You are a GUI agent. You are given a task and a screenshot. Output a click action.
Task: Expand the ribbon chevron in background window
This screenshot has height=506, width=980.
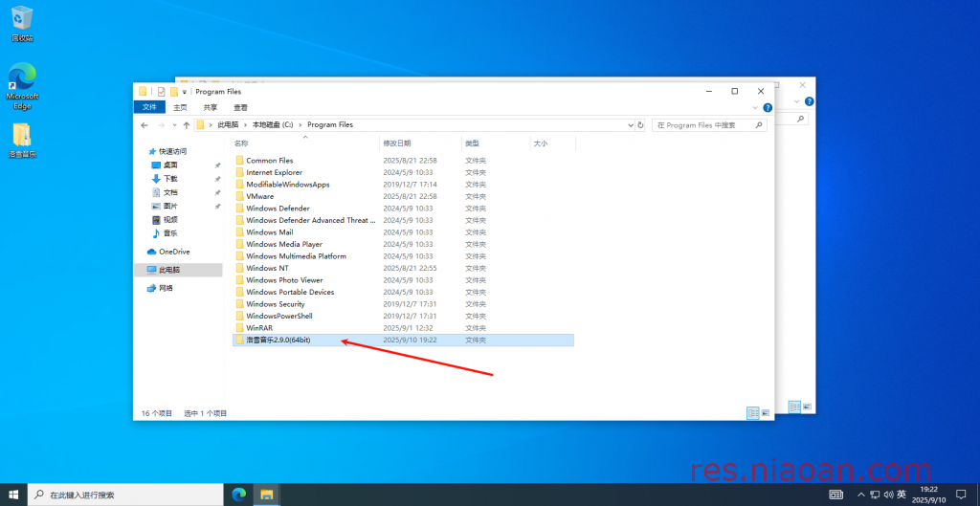tap(797, 101)
